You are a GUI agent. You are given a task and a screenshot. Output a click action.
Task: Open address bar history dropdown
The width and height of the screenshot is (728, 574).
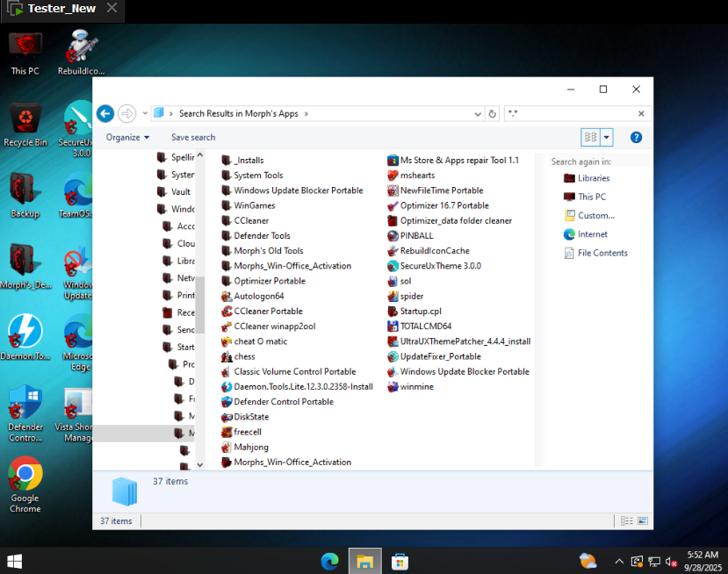tap(479, 113)
